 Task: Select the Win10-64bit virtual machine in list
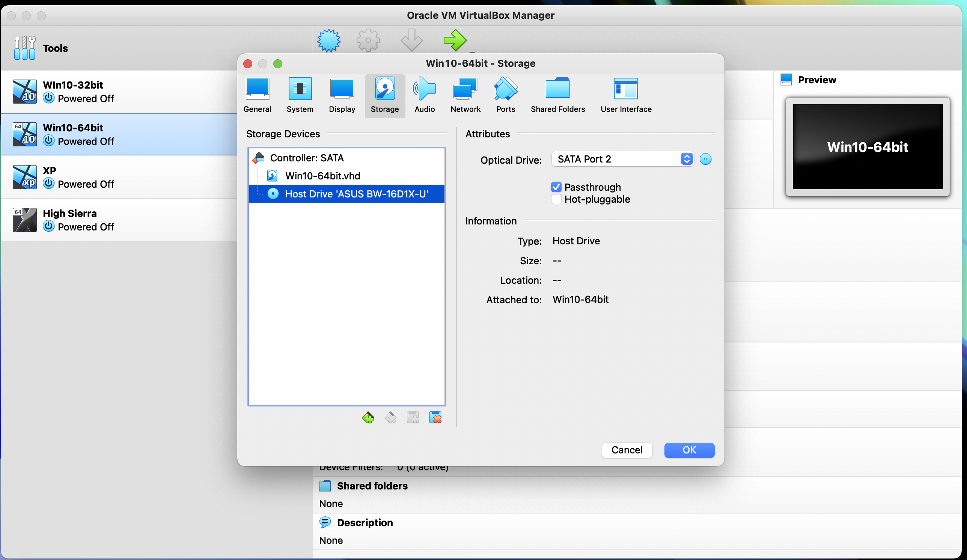click(x=119, y=134)
